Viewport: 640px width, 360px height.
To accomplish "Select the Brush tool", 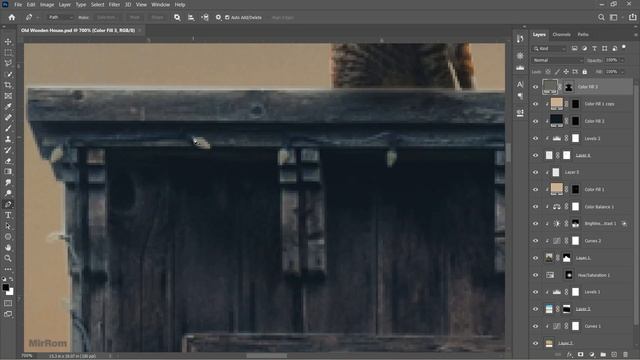I will coord(8,128).
